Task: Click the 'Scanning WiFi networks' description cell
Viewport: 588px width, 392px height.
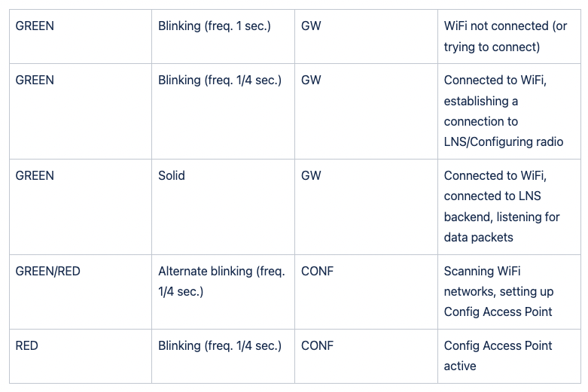Action: coord(509,292)
